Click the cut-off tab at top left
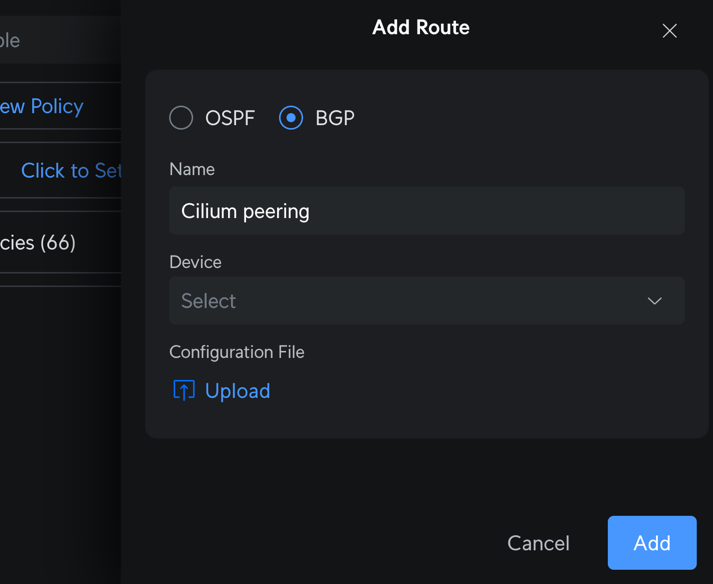This screenshot has width=713, height=584. (x=11, y=41)
